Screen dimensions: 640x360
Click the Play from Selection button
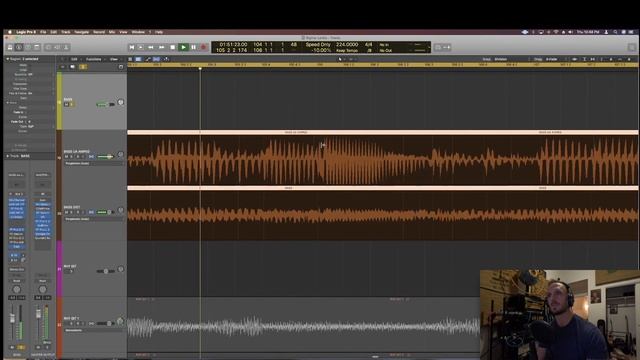(141, 47)
